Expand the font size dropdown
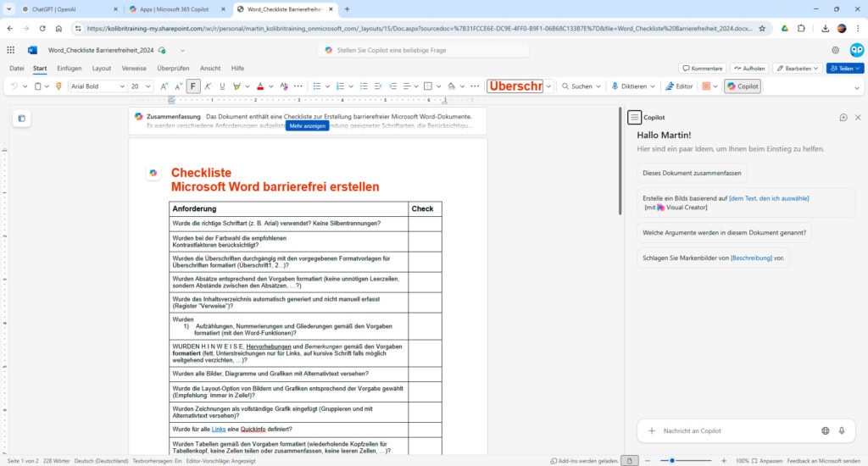The height and width of the screenshot is (466, 868). click(147, 86)
